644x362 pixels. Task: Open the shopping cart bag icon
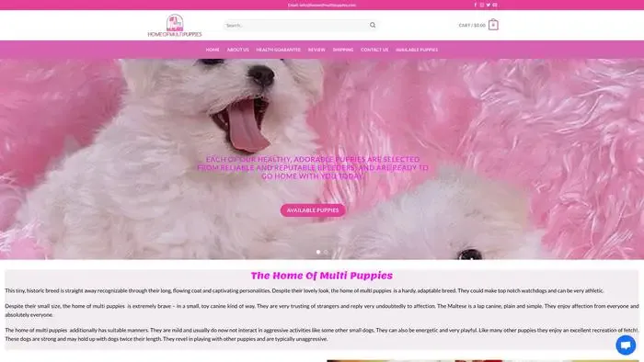click(493, 25)
